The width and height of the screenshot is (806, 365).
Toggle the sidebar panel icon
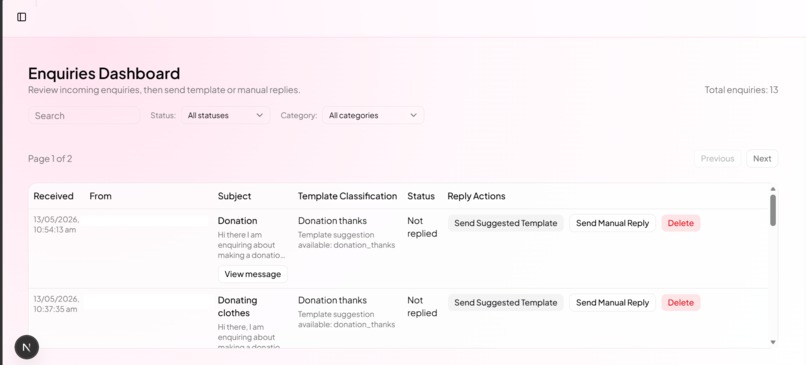22,17
